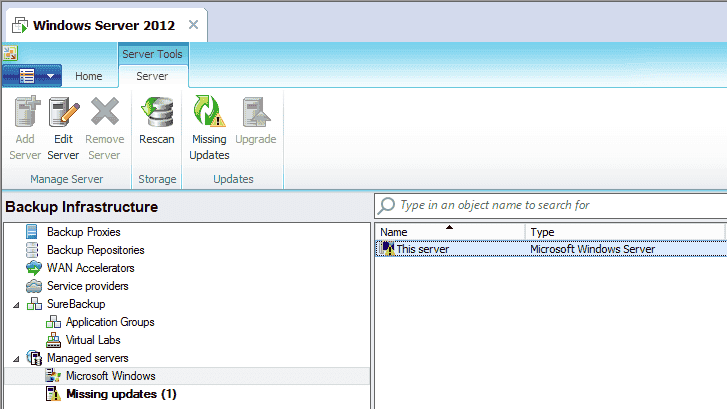The width and height of the screenshot is (727, 409).
Task: Select the Backup Proxies label
Action: pyautogui.click(x=84, y=232)
